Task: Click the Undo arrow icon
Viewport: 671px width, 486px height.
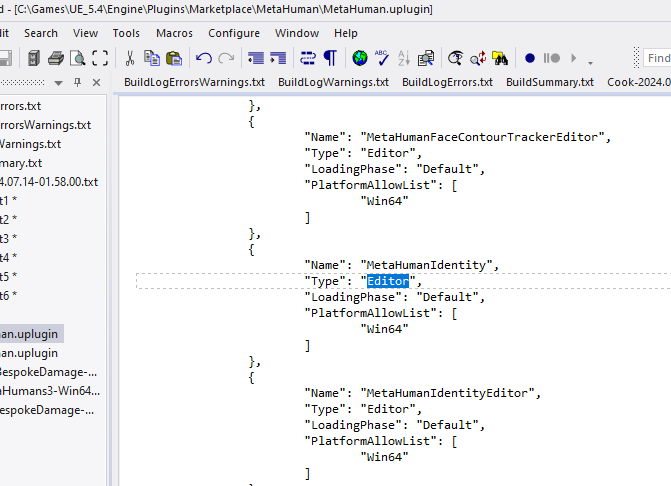Action: click(x=204, y=58)
